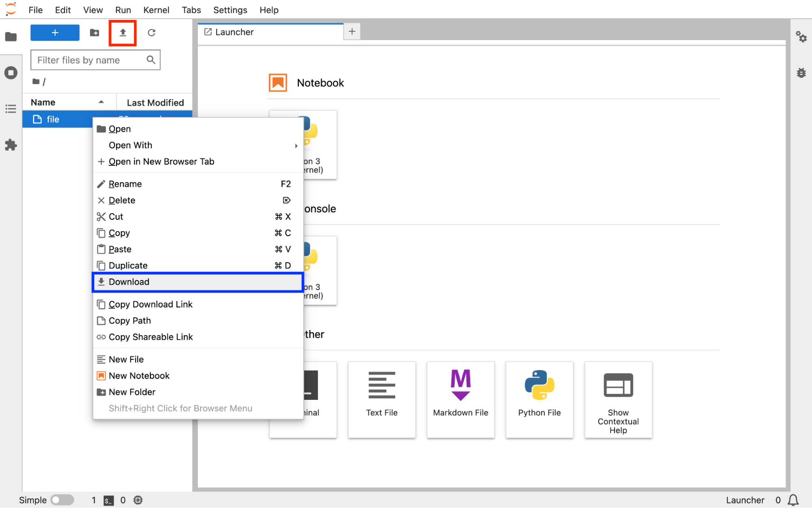Open the File Browser sidebar tab
This screenshot has height=508, width=812.
point(11,37)
